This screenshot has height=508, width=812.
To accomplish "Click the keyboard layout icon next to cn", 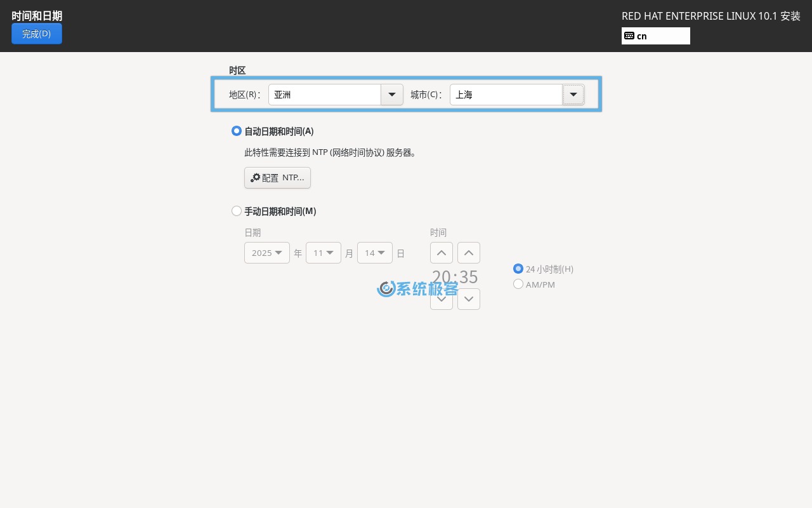I will [629, 36].
